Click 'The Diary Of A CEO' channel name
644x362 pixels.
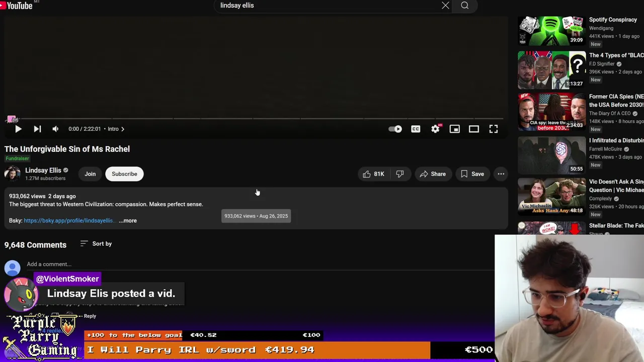[x=610, y=114]
